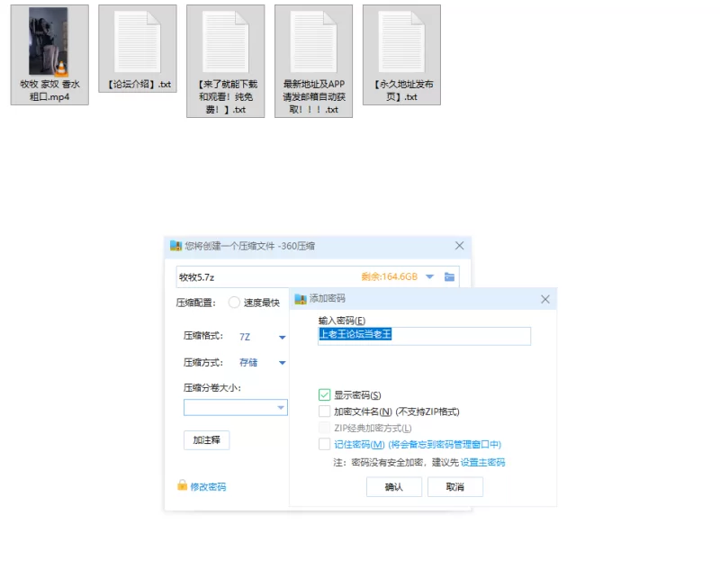The image size is (720, 588).
Task: Click the 加注释 button
Action: point(207,440)
